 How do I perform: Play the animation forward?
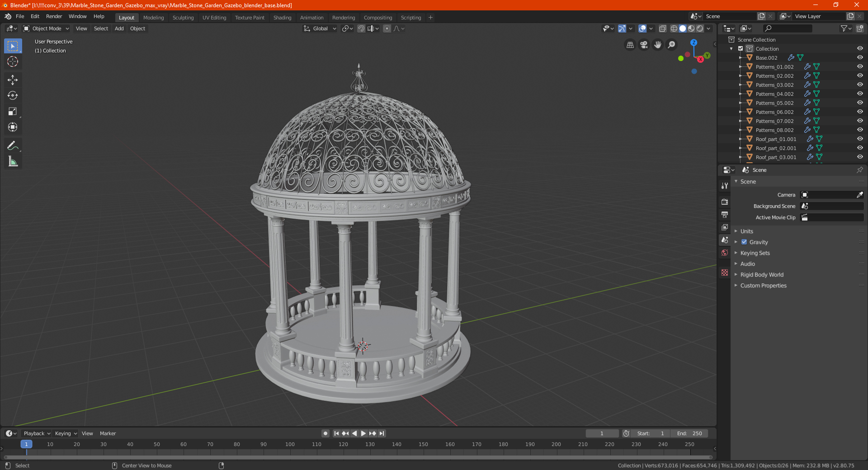click(363, 433)
